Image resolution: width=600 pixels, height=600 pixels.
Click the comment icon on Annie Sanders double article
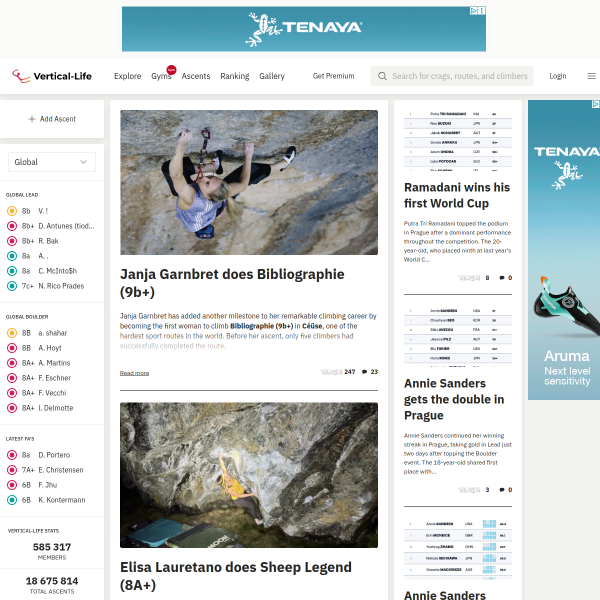[x=502, y=490]
